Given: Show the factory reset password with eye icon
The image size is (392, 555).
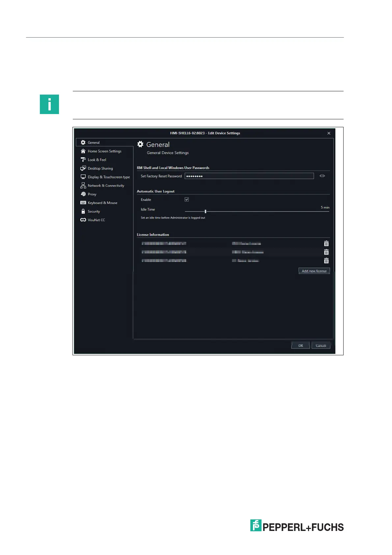Looking at the screenshot, I should pos(322,176).
